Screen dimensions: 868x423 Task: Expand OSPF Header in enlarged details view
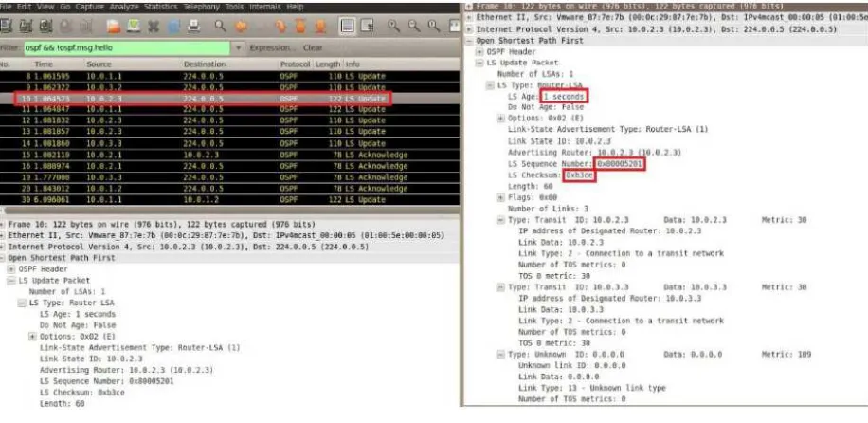pyautogui.click(x=479, y=51)
